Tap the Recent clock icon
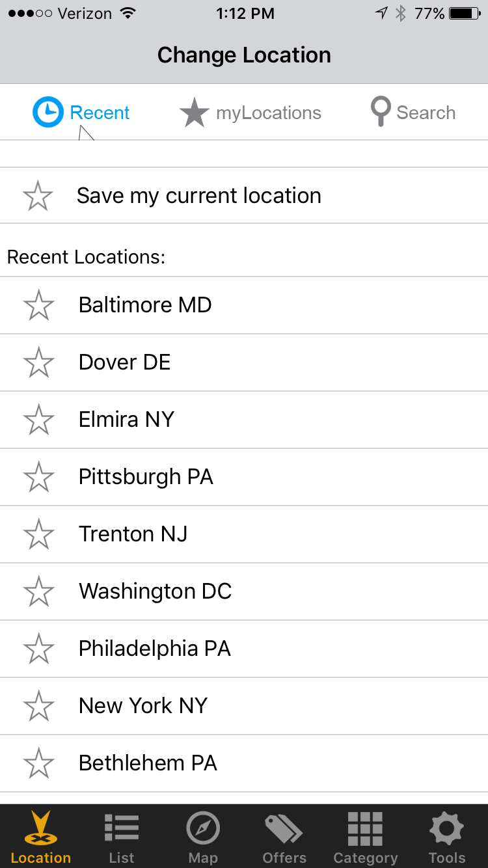This screenshot has width=488, height=868. coord(48,113)
